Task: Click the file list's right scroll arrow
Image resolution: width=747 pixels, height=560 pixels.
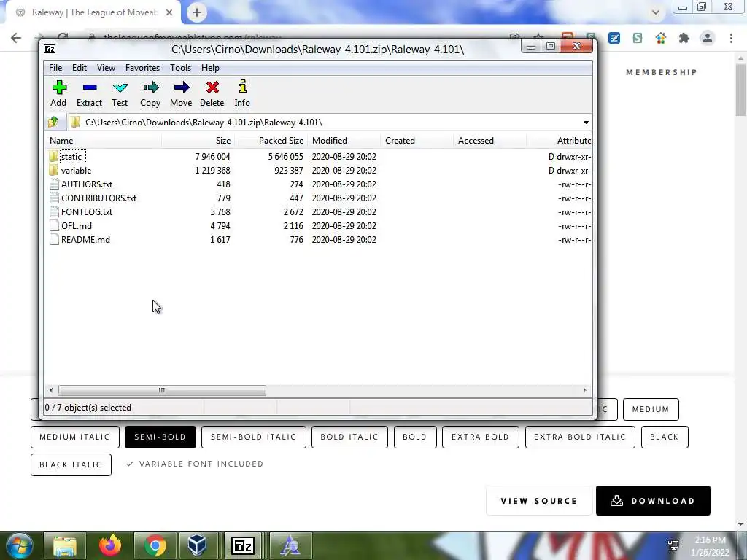Action: [584, 391]
